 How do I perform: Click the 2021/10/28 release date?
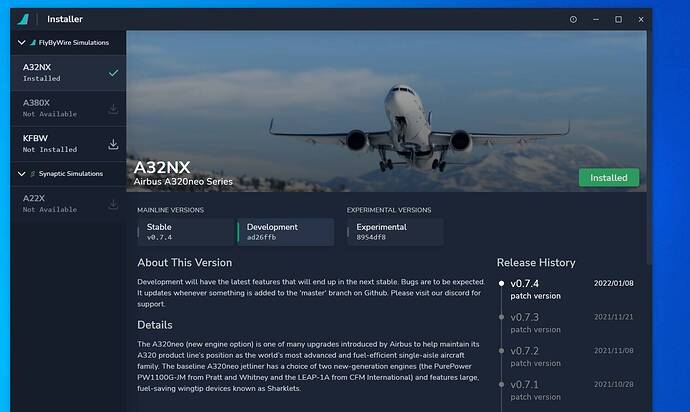(613, 384)
